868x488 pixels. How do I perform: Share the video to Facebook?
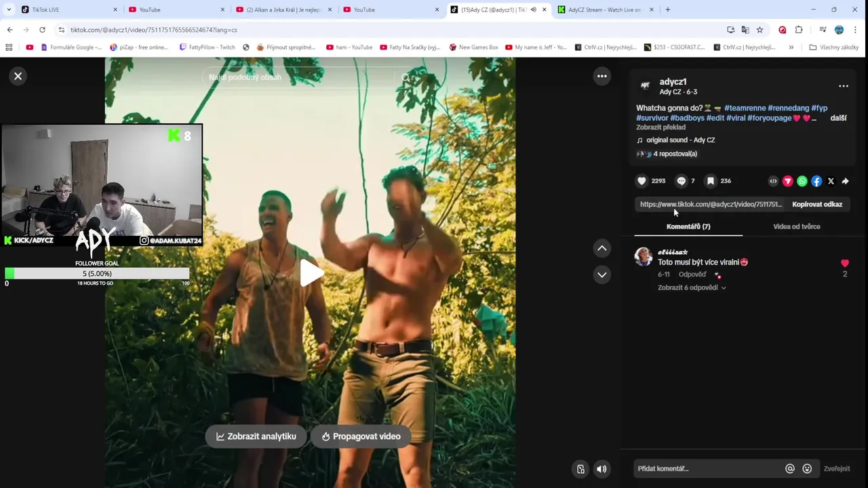pos(816,181)
